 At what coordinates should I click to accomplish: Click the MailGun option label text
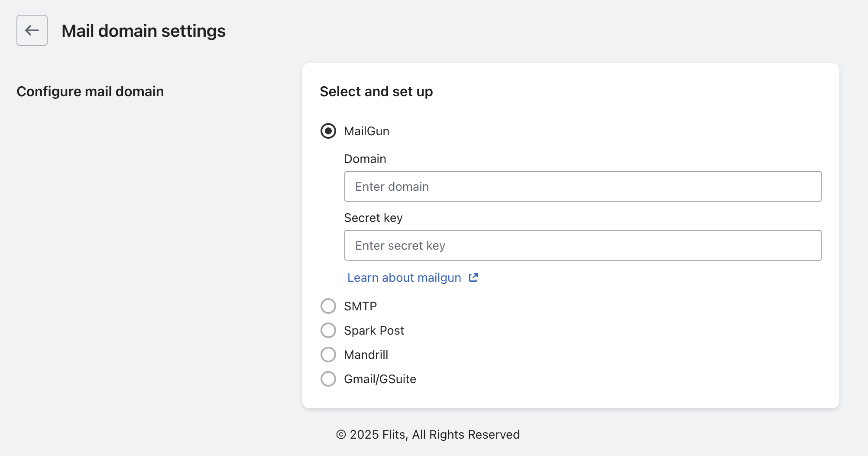[x=366, y=131]
